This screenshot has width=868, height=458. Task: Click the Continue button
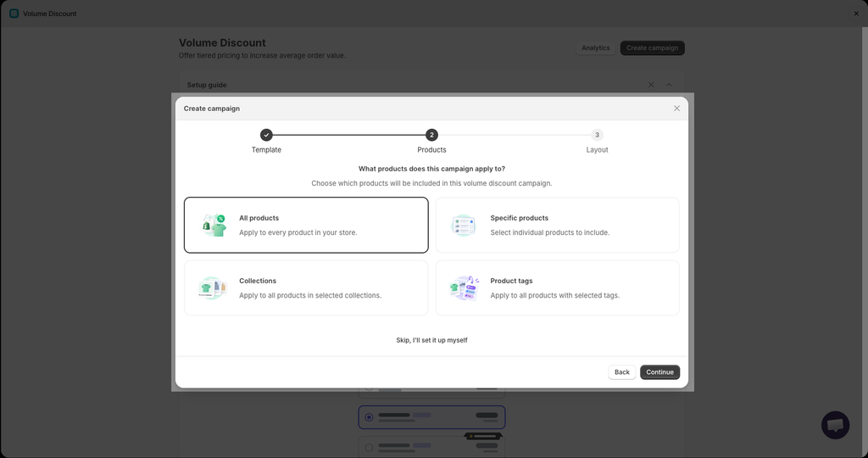pos(659,372)
